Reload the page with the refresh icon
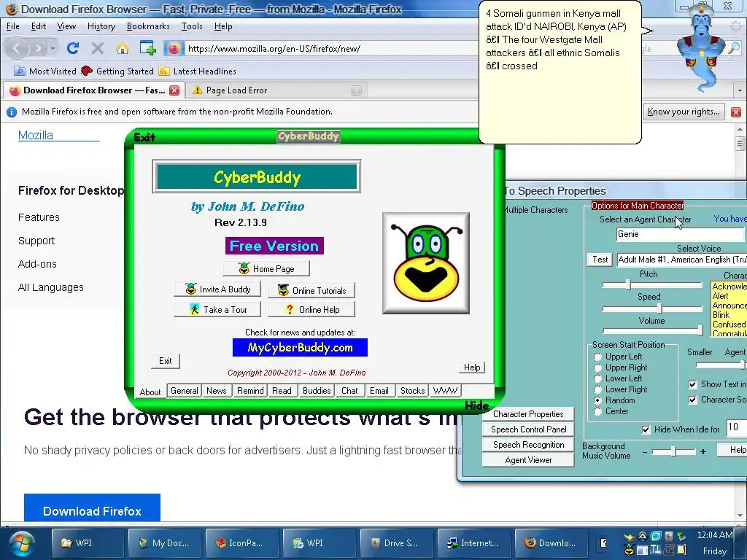This screenshot has width=747, height=560. pos(73,48)
